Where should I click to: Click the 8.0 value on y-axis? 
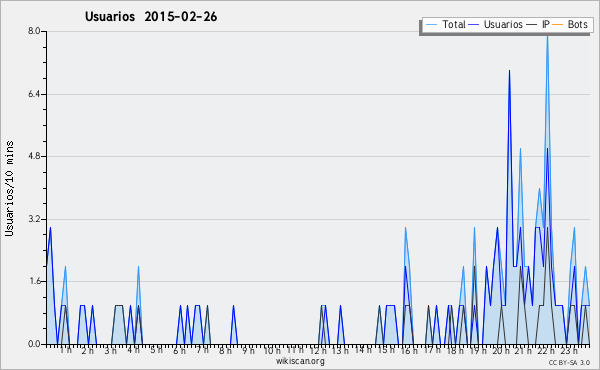(x=34, y=31)
